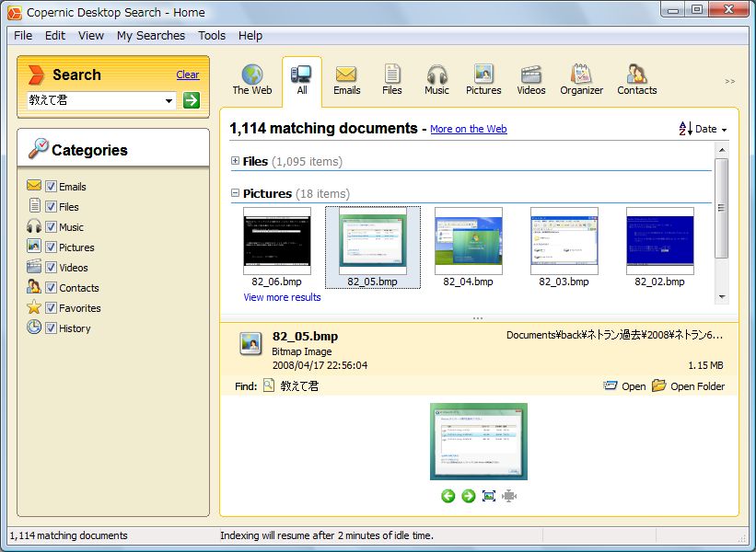Image resolution: width=756 pixels, height=552 pixels.
Task: Click the History clock icon in Categories
Action: 34,327
